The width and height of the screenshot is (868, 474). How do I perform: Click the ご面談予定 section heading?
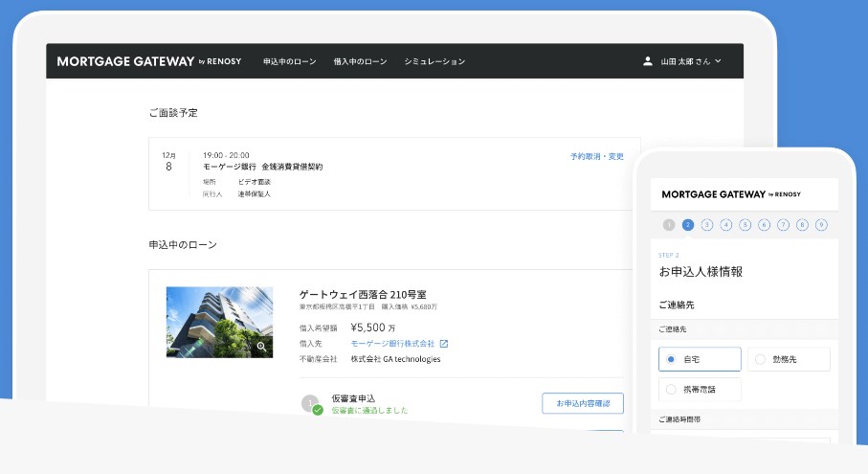[173, 113]
